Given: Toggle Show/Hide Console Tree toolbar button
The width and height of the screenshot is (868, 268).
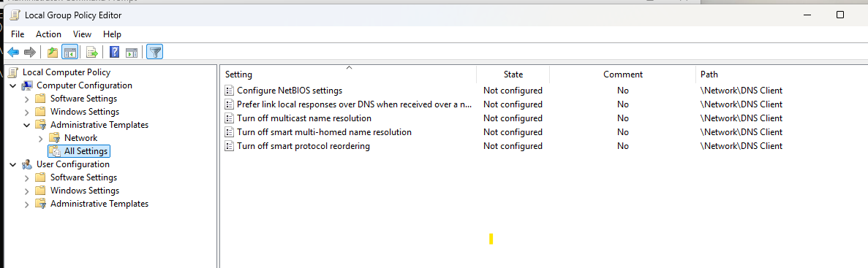Looking at the screenshot, I should click(x=69, y=53).
